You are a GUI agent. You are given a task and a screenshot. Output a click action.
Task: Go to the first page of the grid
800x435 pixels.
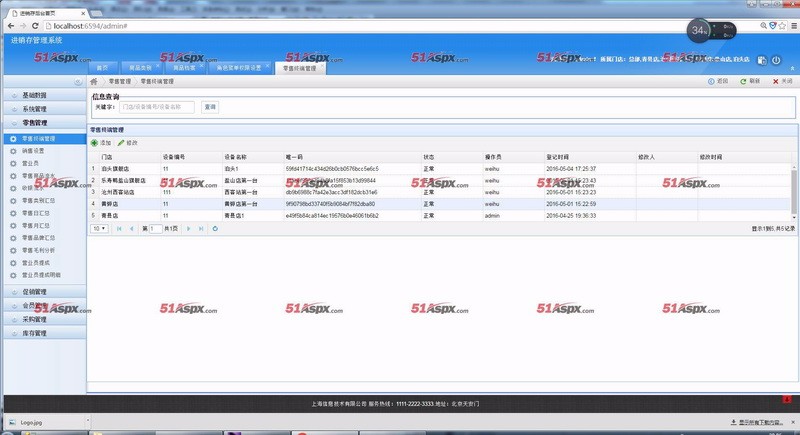coord(119,228)
